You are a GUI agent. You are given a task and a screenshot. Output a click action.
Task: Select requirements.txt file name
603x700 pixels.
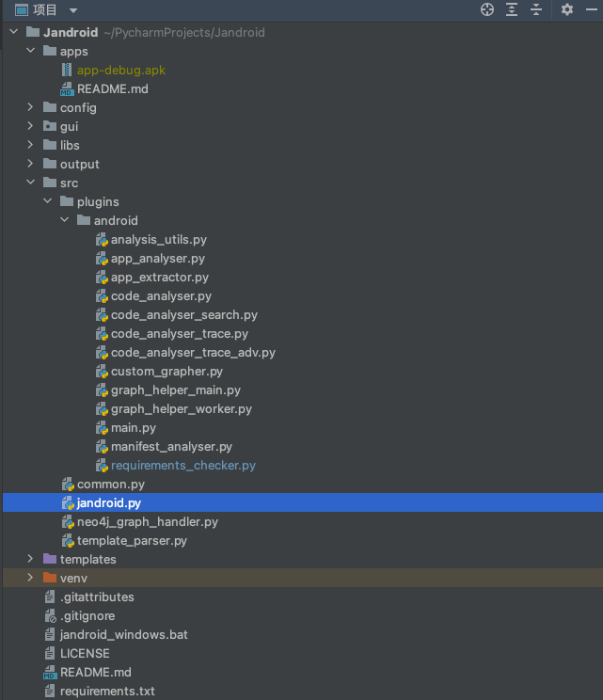point(107,692)
